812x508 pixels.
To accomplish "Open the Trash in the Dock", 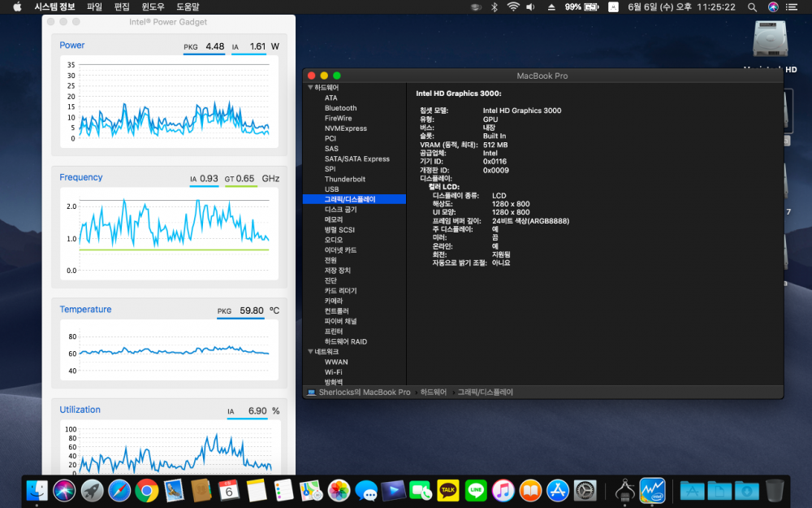I will point(775,490).
